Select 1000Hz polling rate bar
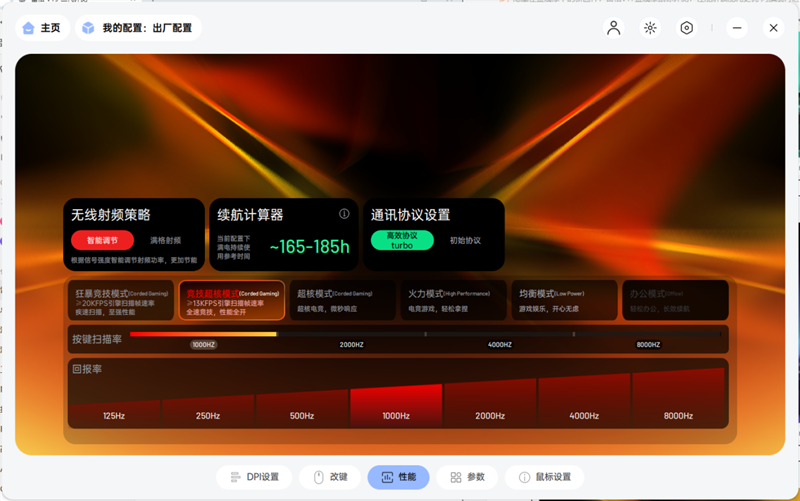 [396, 406]
